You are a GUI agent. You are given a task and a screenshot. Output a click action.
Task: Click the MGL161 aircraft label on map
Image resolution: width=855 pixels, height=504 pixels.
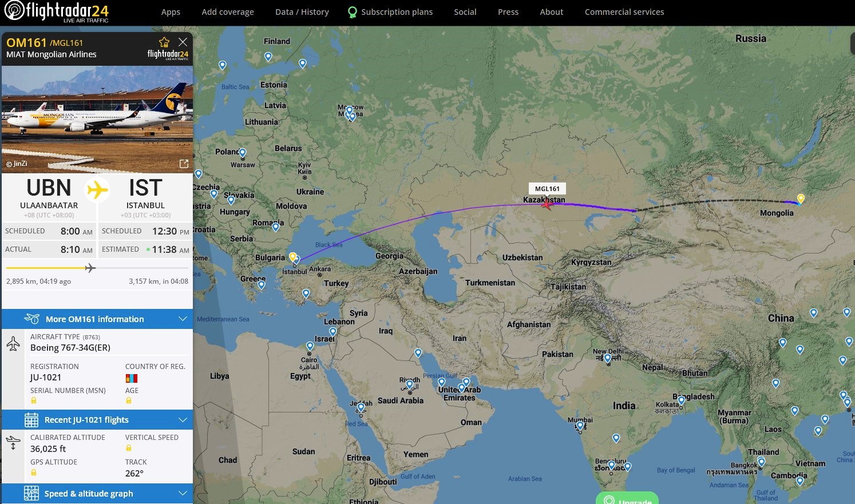pyautogui.click(x=547, y=189)
